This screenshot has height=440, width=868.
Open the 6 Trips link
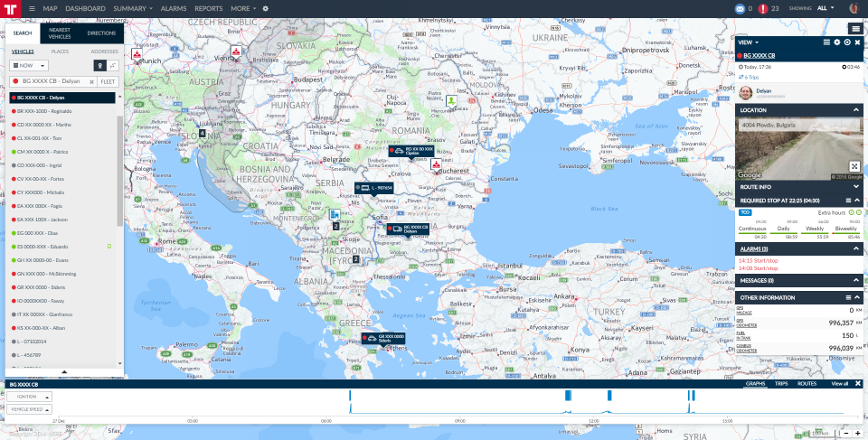click(x=750, y=78)
